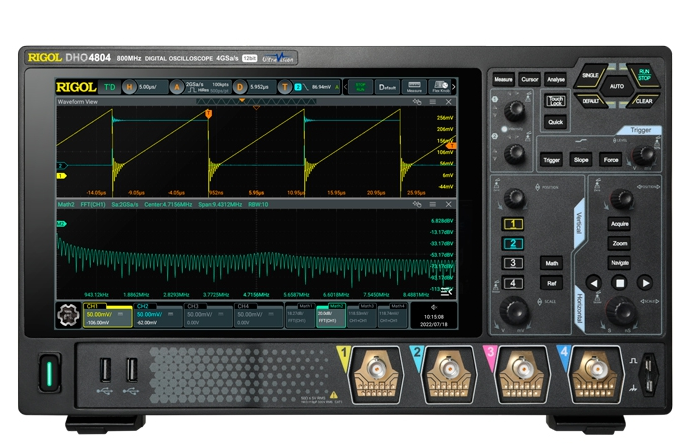Toggle hardware channel 3 button
The height and width of the screenshot is (444, 692).
513,263
